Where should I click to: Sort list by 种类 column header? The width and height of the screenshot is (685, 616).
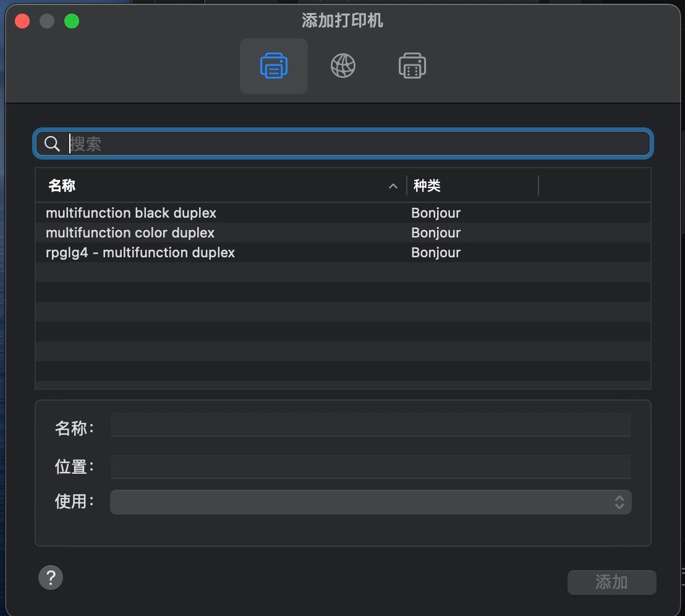[x=472, y=186]
